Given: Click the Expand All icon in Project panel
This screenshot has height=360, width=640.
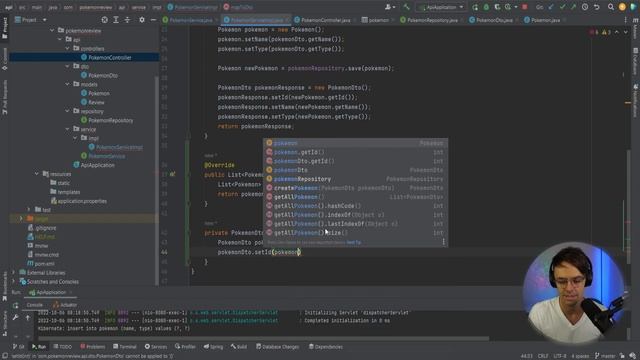Looking at the screenshot, I should (116, 20).
